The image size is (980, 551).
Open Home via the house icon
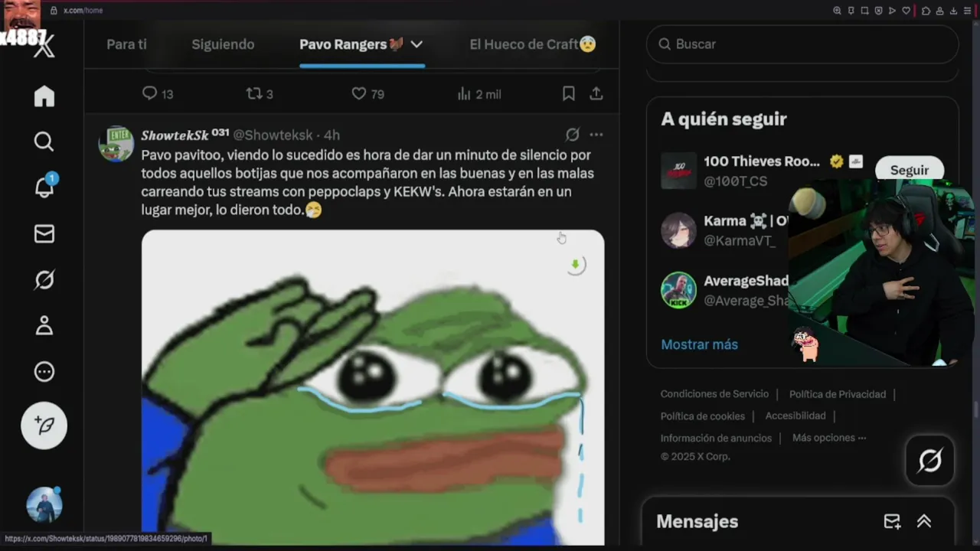(44, 96)
